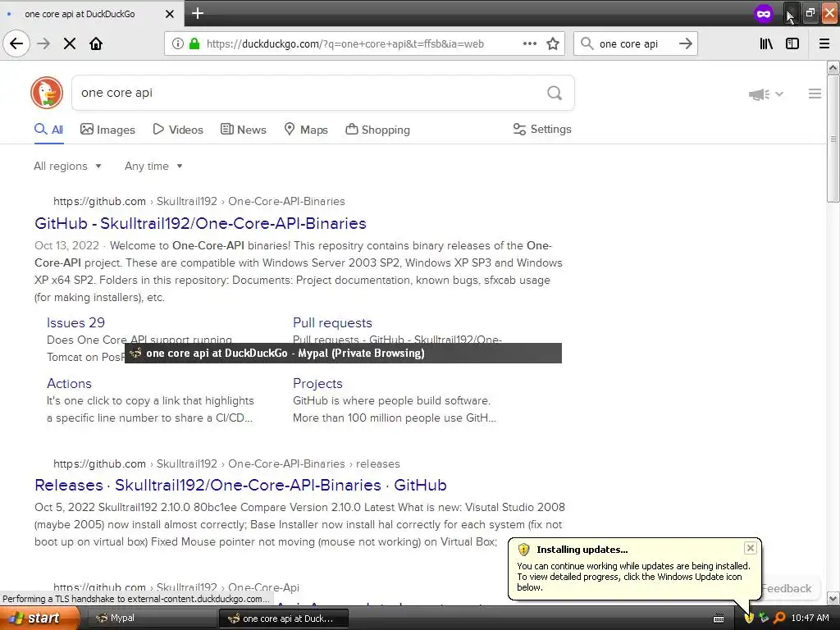Switch to Videos results
840x630 pixels.
pos(178,130)
